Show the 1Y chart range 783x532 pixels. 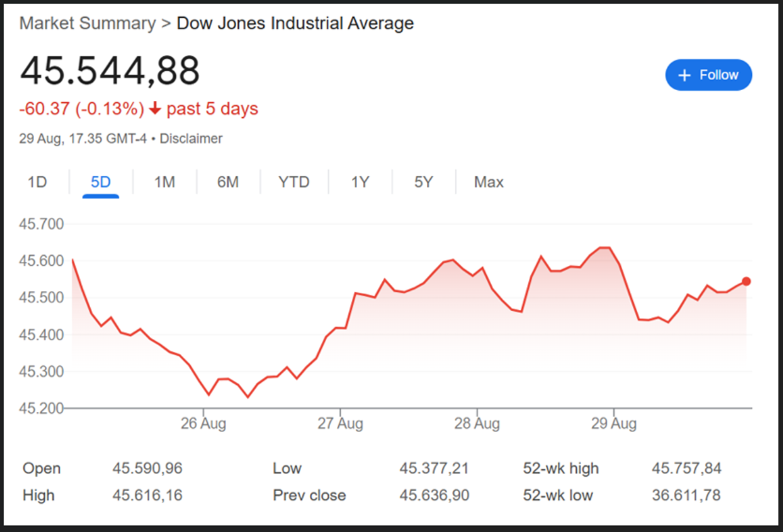click(x=361, y=182)
